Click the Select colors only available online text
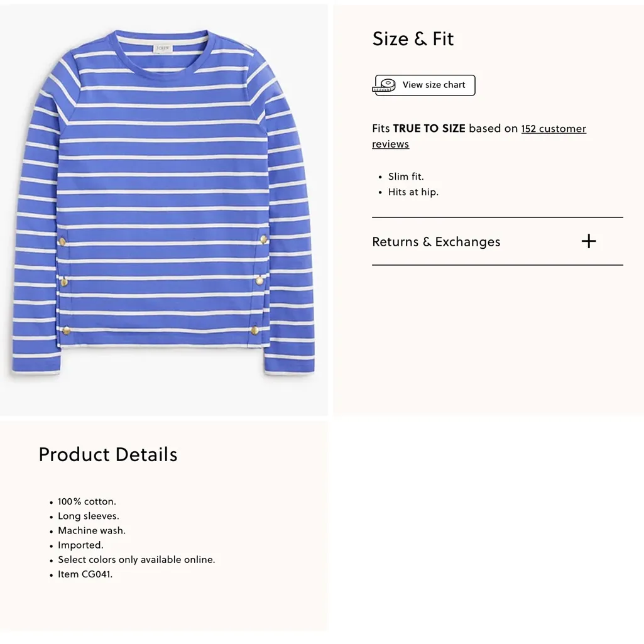The width and height of the screenshot is (644, 644). pos(136,559)
